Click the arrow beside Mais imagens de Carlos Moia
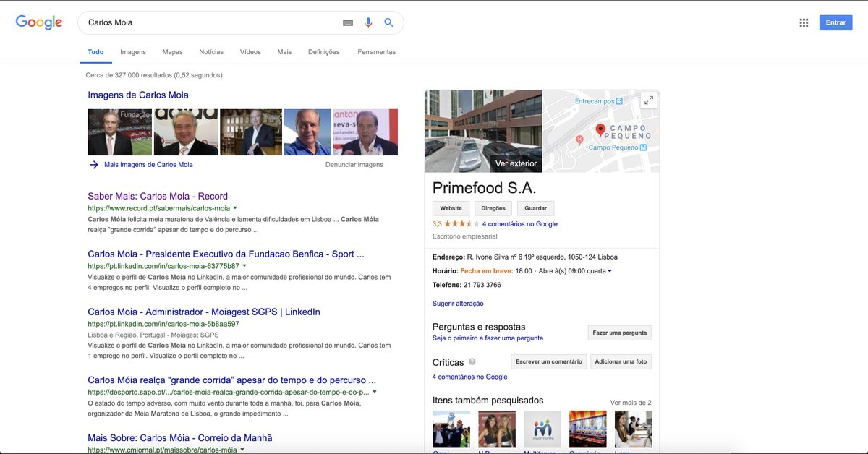868x454 pixels. point(93,164)
